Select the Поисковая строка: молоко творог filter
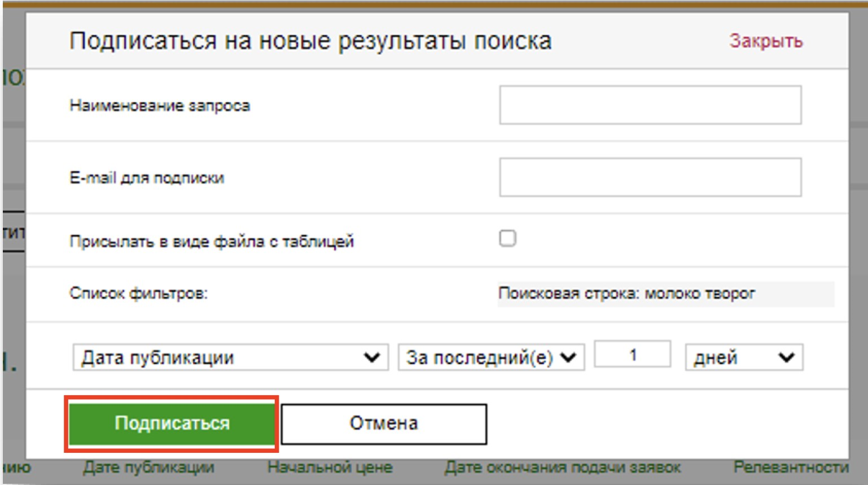The image size is (868, 485). coord(626,294)
